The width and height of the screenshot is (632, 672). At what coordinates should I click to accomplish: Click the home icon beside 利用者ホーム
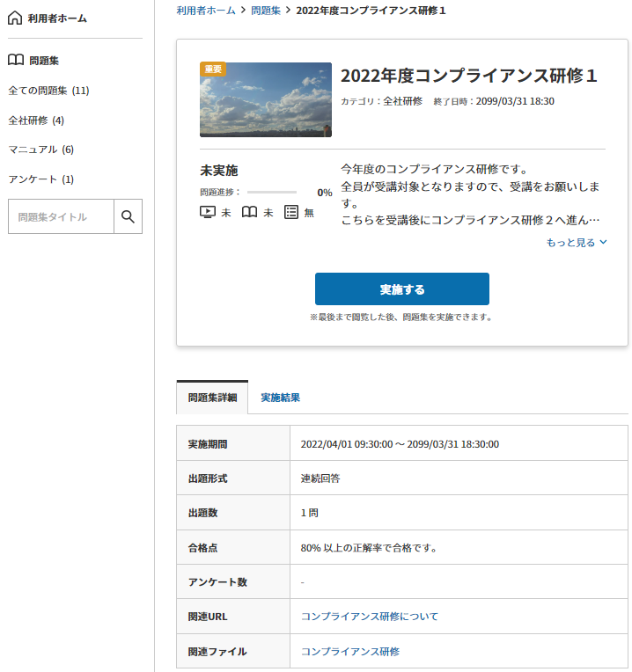click(x=15, y=18)
